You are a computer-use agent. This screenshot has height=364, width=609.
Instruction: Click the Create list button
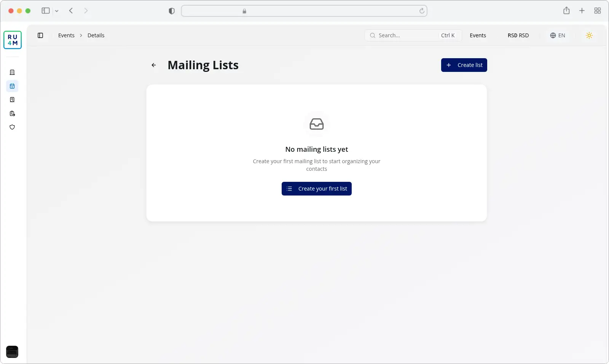pyautogui.click(x=464, y=65)
